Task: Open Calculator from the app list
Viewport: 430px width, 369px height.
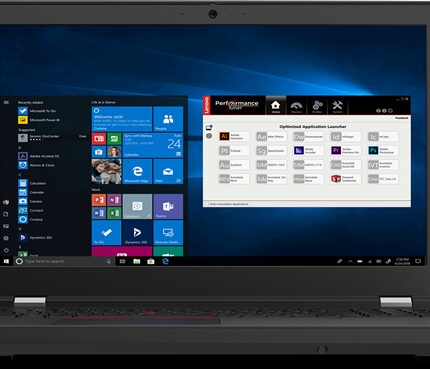Action: point(33,183)
